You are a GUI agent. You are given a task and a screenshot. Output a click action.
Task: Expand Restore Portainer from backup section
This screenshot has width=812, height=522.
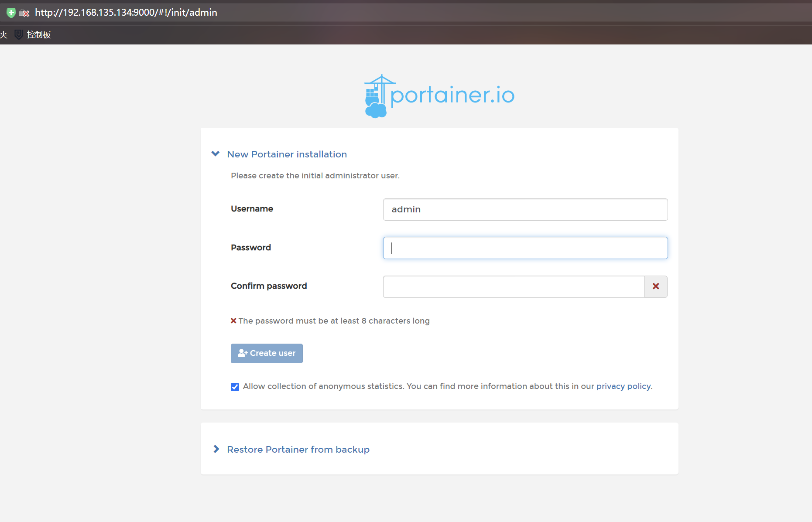tap(216, 449)
